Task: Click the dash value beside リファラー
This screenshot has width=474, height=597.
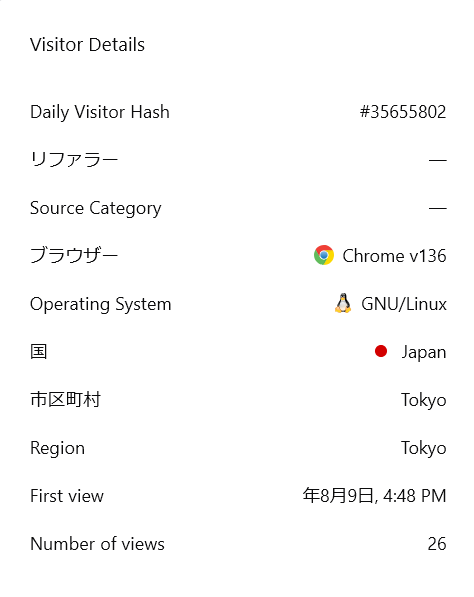Action: (x=437, y=160)
